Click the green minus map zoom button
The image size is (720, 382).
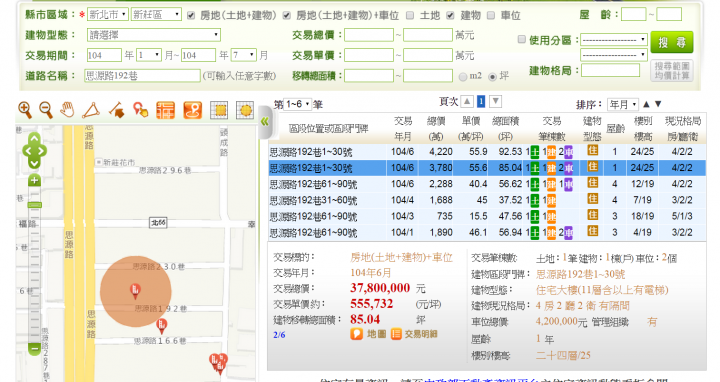tap(34, 348)
